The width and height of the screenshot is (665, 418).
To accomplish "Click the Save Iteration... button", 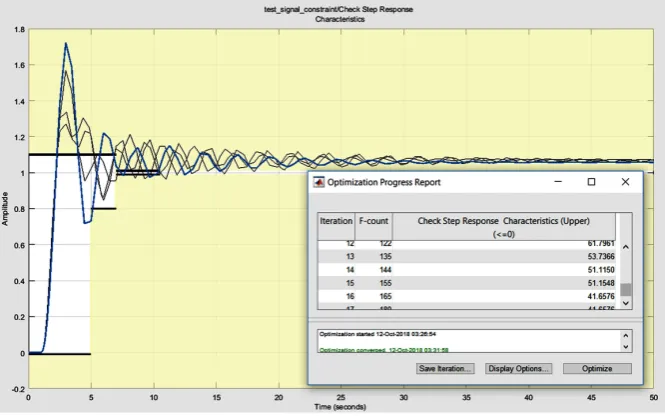I will coord(445,368).
